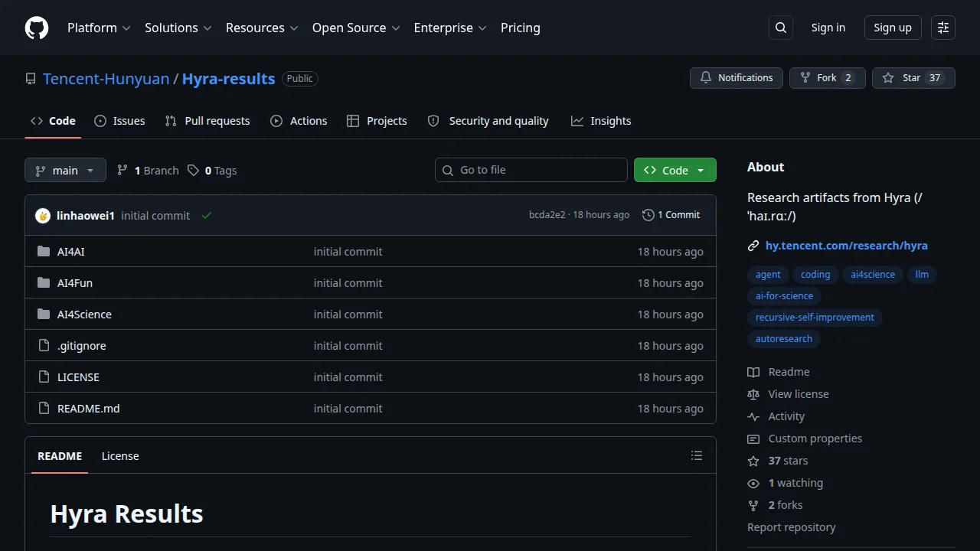This screenshot has width=980, height=551.
Task: Open the Pull requests tab
Action: pyautogui.click(x=207, y=121)
